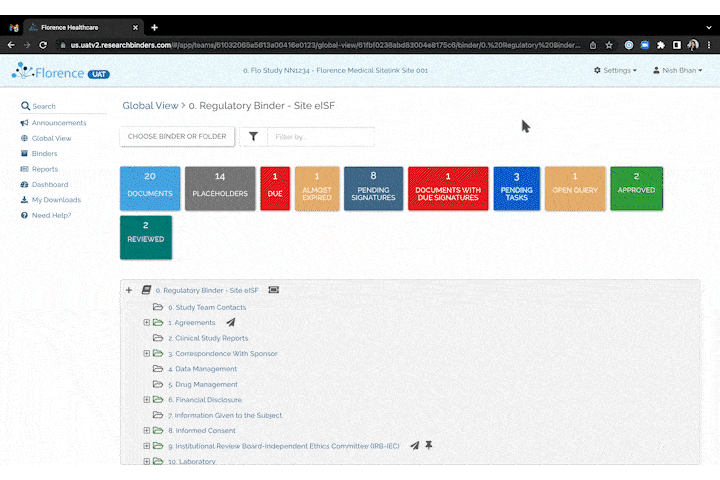Go to Global View in sidebar
The height and width of the screenshot is (480, 720).
click(x=51, y=138)
